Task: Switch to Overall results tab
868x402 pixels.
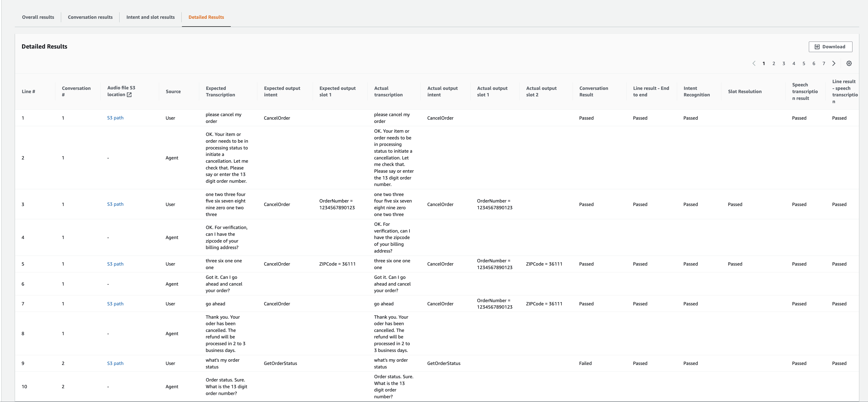Action: click(x=38, y=17)
